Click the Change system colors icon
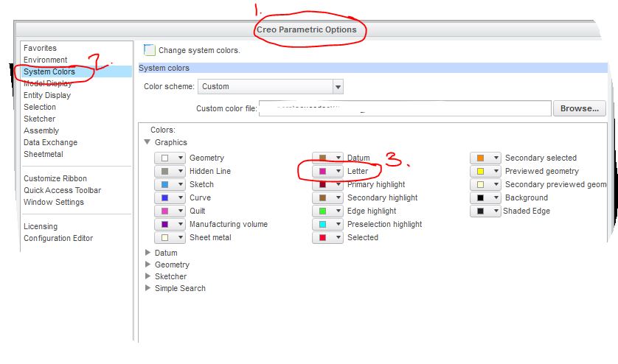The image size is (618, 364). pos(150,50)
